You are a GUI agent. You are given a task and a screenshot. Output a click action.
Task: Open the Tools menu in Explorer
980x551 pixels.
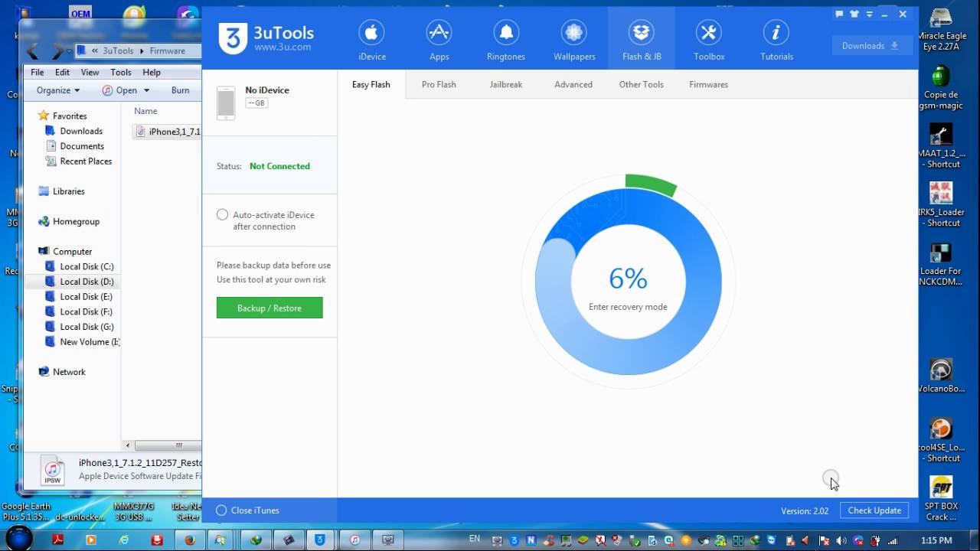coord(121,73)
